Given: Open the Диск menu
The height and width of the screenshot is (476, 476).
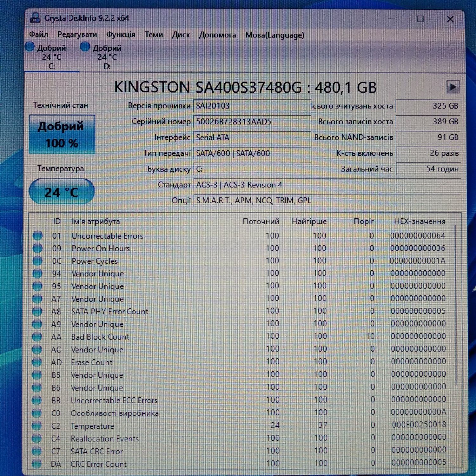Looking at the screenshot, I should tap(181, 35).
